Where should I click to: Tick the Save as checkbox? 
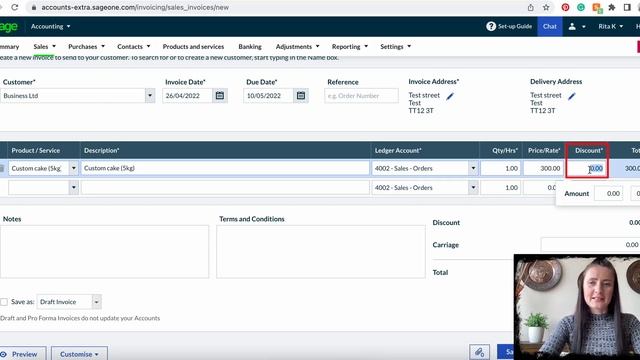click(x=4, y=302)
